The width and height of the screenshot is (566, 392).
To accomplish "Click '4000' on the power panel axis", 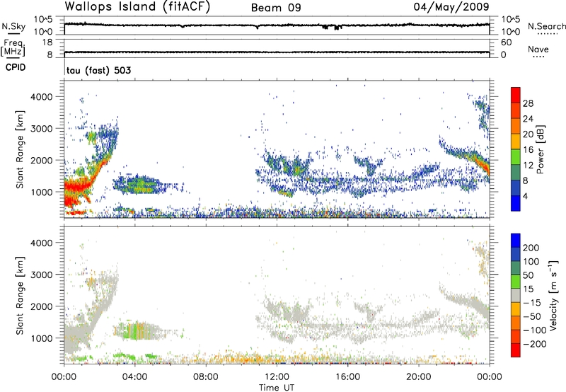I will coord(42,97).
